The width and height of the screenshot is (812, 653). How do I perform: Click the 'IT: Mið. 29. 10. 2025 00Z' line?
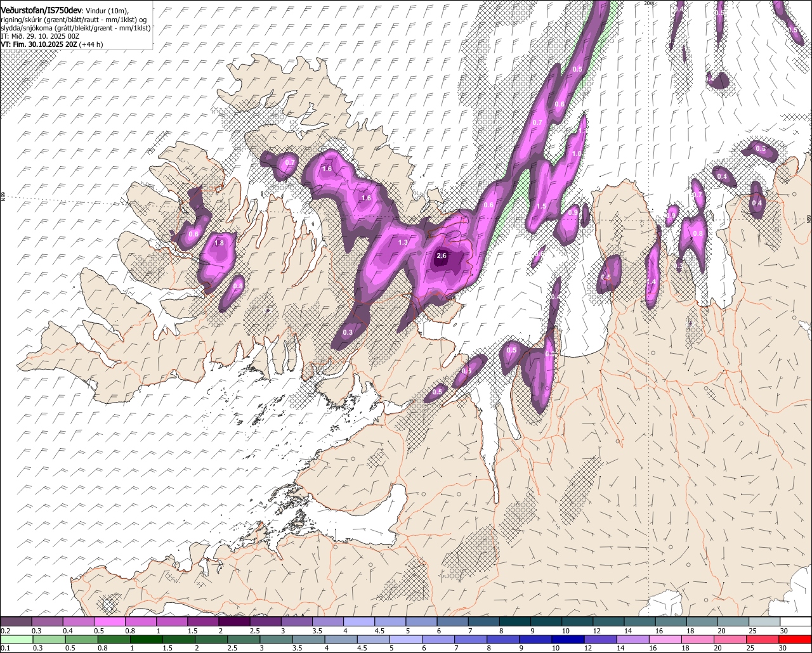click(40, 36)
